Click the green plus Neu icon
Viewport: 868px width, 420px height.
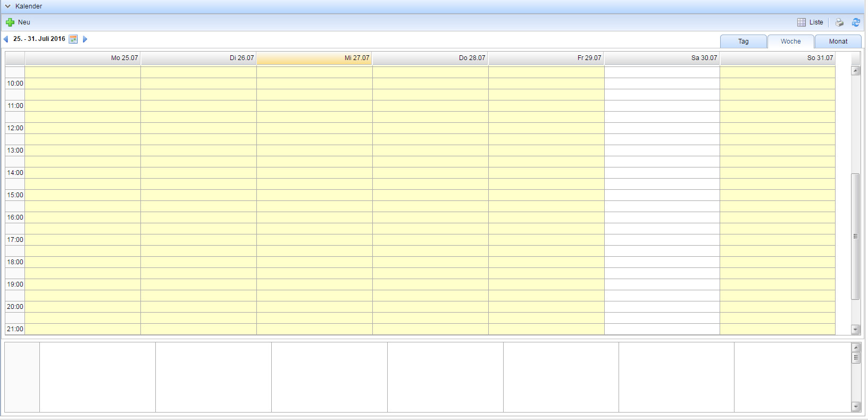click(10, 22)
